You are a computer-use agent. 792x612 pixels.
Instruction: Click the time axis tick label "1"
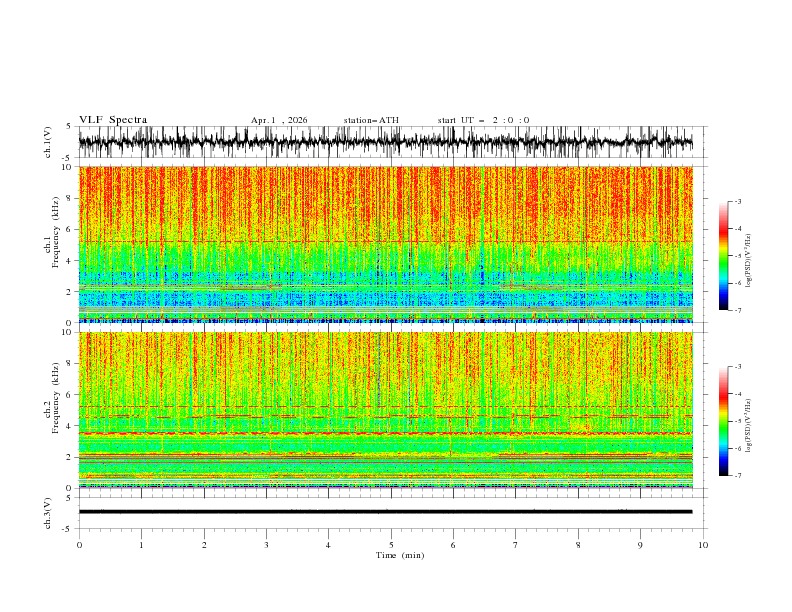pos(141,545)
